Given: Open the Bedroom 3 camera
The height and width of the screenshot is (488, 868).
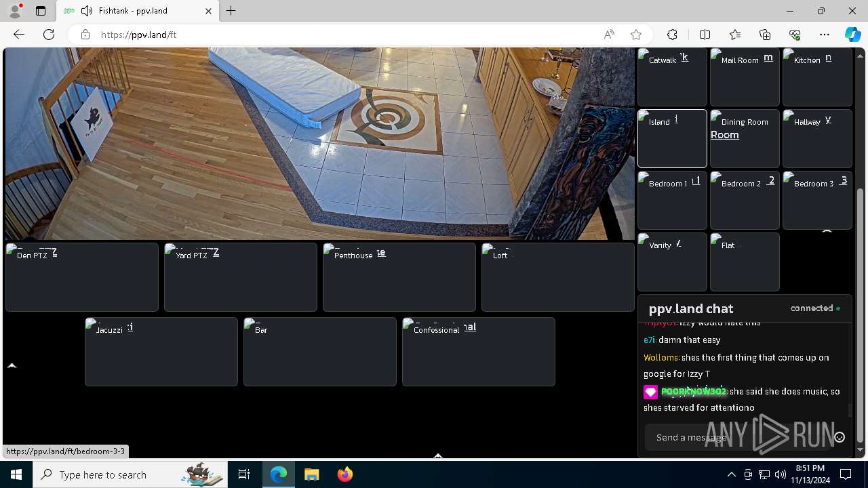Looking at the screenshot, I should (817, 200).
